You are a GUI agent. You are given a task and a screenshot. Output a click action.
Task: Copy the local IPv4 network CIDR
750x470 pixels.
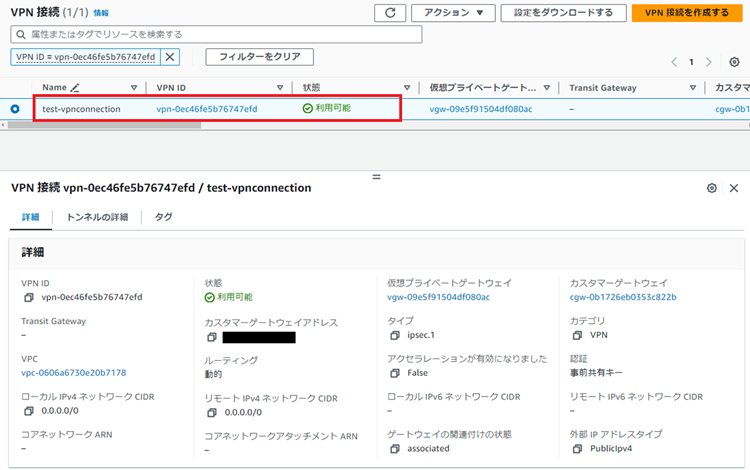click(28, 411)
